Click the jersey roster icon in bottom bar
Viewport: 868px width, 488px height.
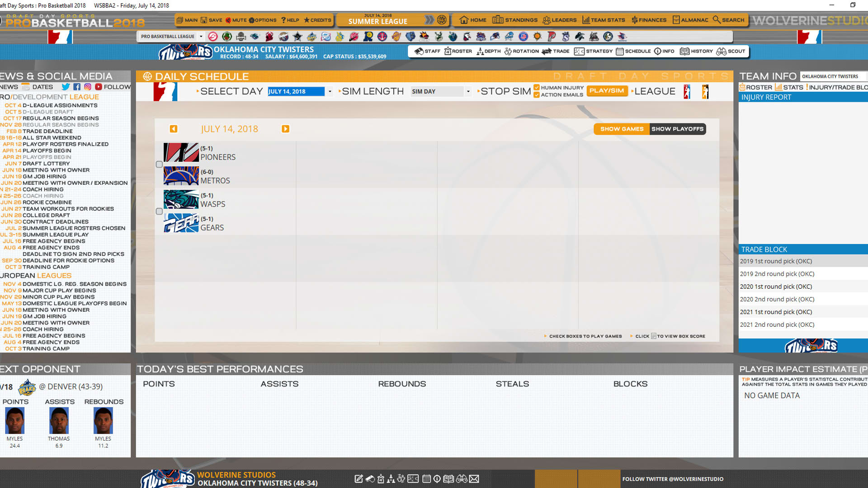[x=381, y=479]
